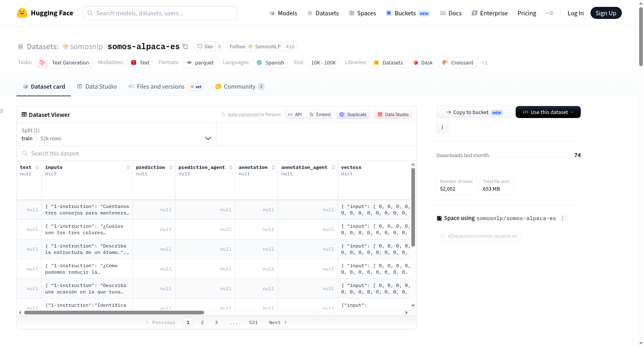The image size is (644, 347).
Task: Open Models in top navigation
Action: (x=283, y=13)
